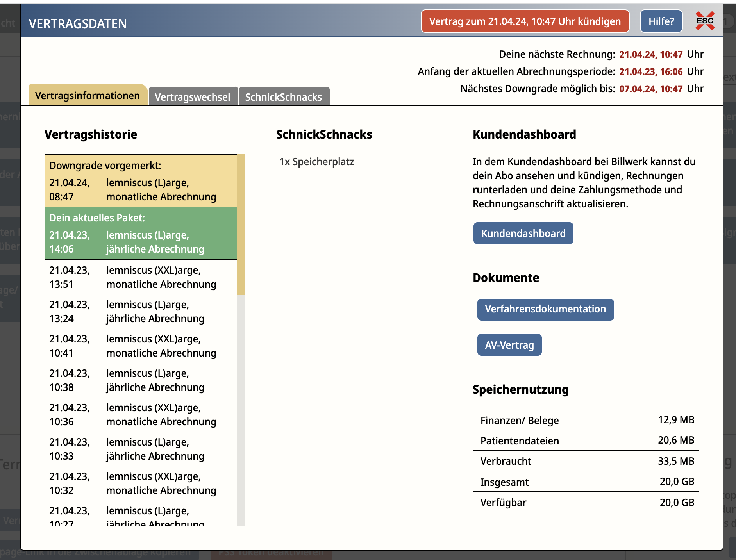
Task: Click the Patientendateien 20,6 MB value
Action: [676, 440]
